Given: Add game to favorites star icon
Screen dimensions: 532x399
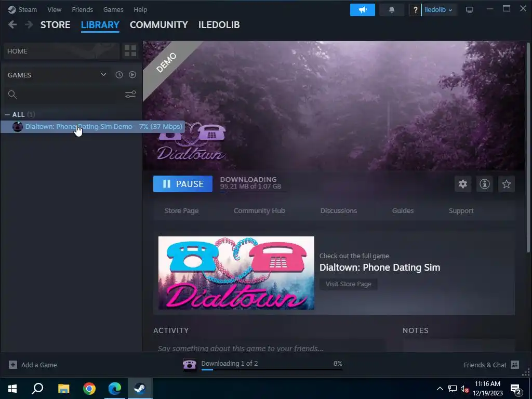Looking at the screenshot, I should tap(506, 184).
